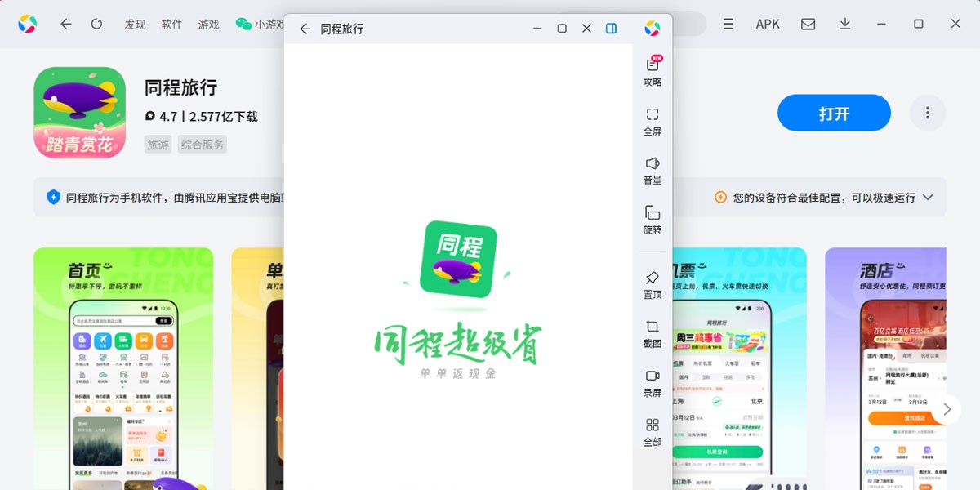The height and width of the screenshot is (490, 980).
Task: Switch to the 小游戏 tab
Action: pos(259,24)
